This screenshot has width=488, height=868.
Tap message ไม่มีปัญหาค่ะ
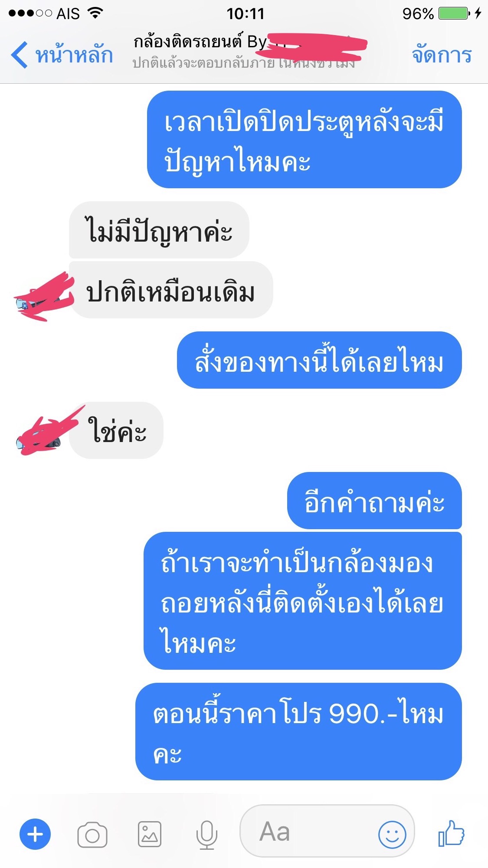[x=159, y=230]
